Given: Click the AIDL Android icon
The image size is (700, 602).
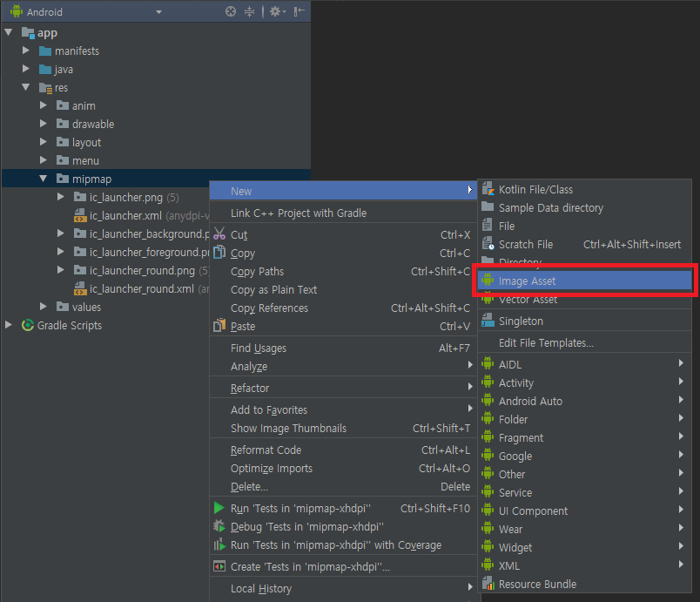Looking at the screenshot, I should tap(488, 363).
